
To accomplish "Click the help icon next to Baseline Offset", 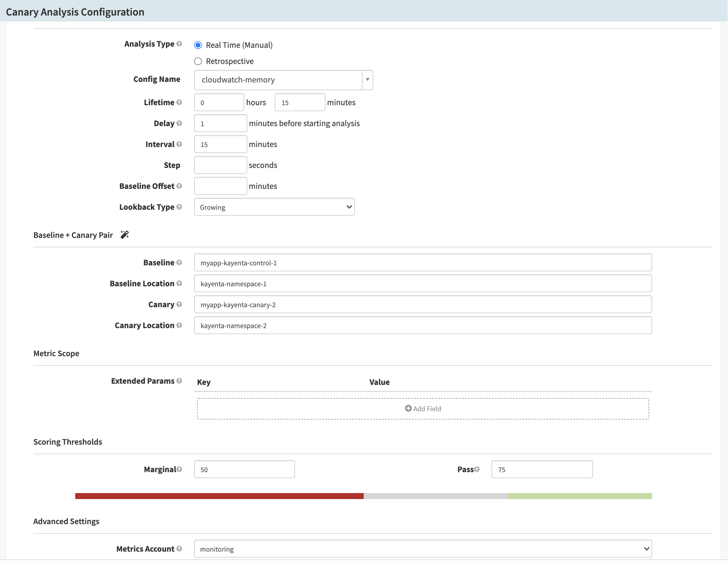I will click(179, 186).
